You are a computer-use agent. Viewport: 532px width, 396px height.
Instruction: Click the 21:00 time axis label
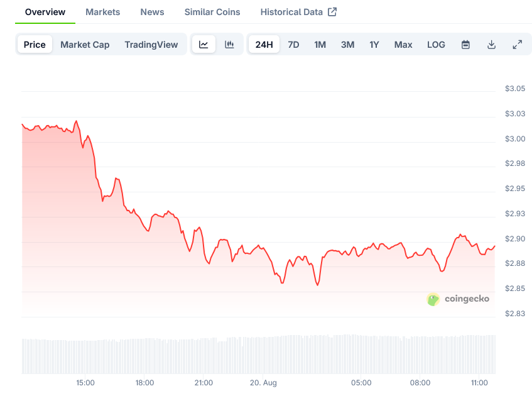pos(204,383)
